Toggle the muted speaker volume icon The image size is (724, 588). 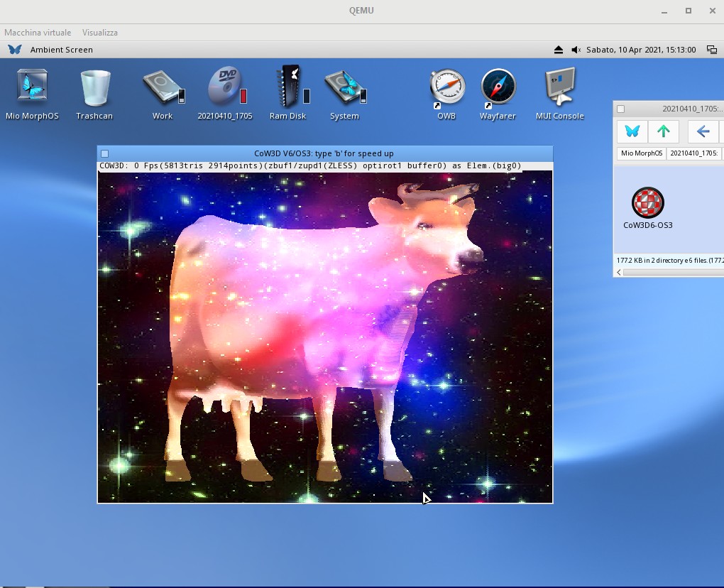click(576, 50)
